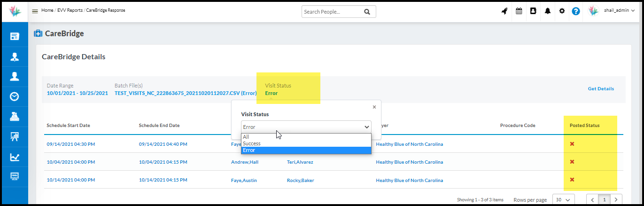Image resolution: width=644 pixels, height=206 pixels.
Task: Click the user avatar logo beside shail_admin
Action: [x=594, y=11]
